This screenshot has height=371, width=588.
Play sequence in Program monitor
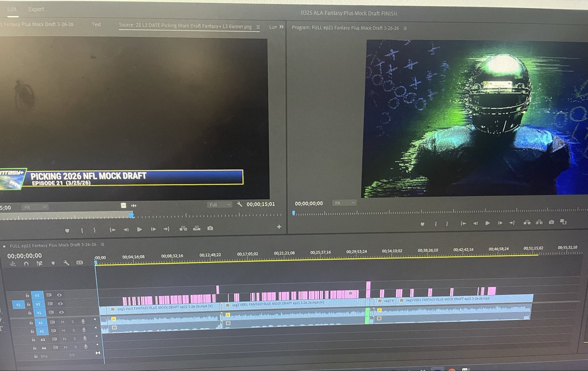pyautogui.click(x=488, y=223)
